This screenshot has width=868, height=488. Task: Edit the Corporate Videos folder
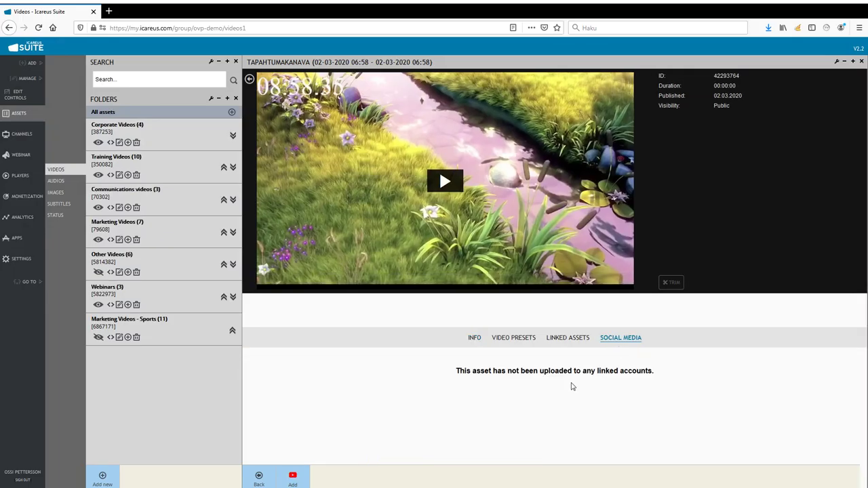[x=119, y=142]
